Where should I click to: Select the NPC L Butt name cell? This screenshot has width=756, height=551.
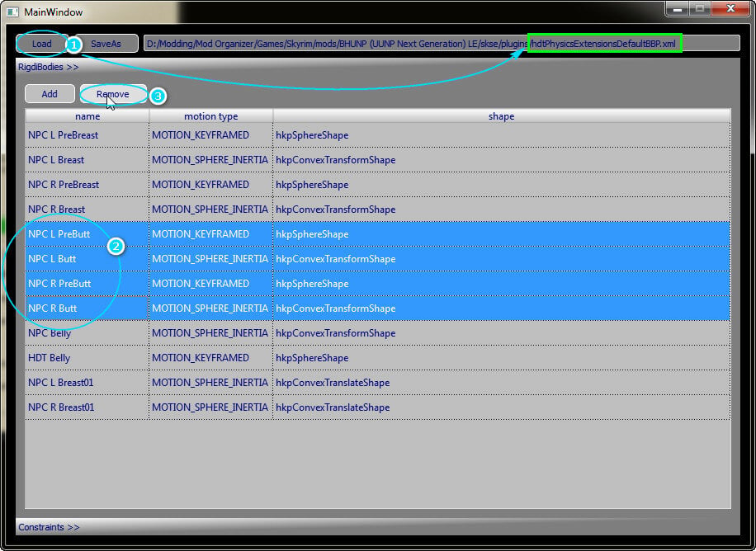pos(87,259)
